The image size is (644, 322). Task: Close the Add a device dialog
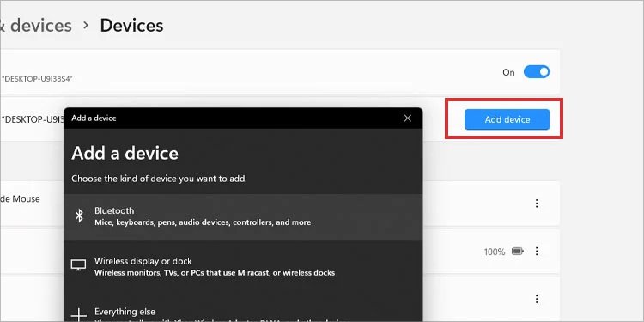click(x=407, y=118)
